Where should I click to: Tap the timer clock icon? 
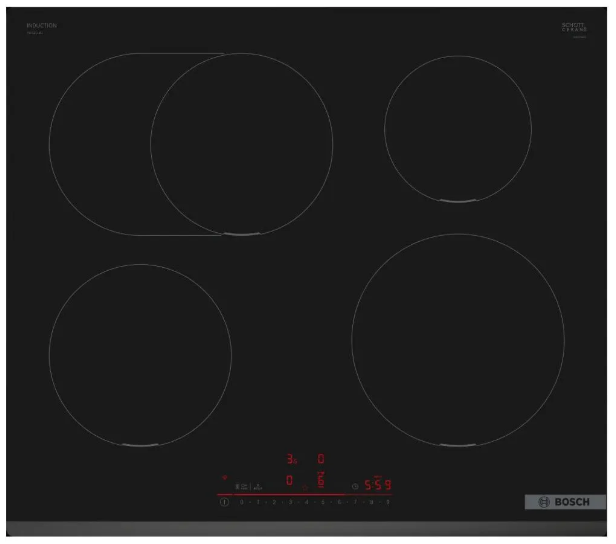(355, 486)
